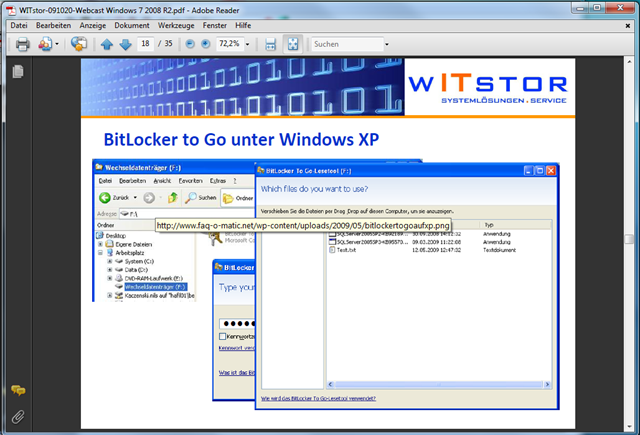Close the document with menu bar X

point(628,26)
